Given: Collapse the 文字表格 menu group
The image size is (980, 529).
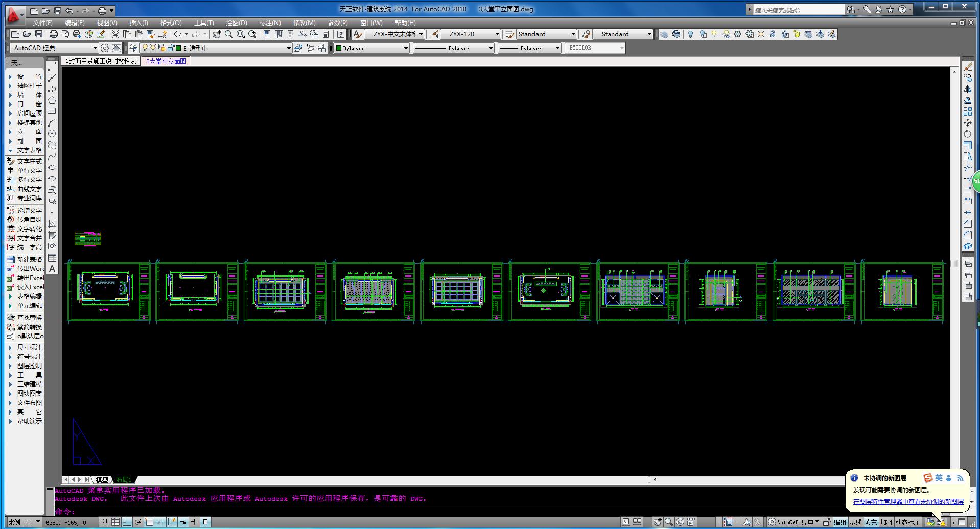Looking at the screenshot, I should click(x=26, y=150).
